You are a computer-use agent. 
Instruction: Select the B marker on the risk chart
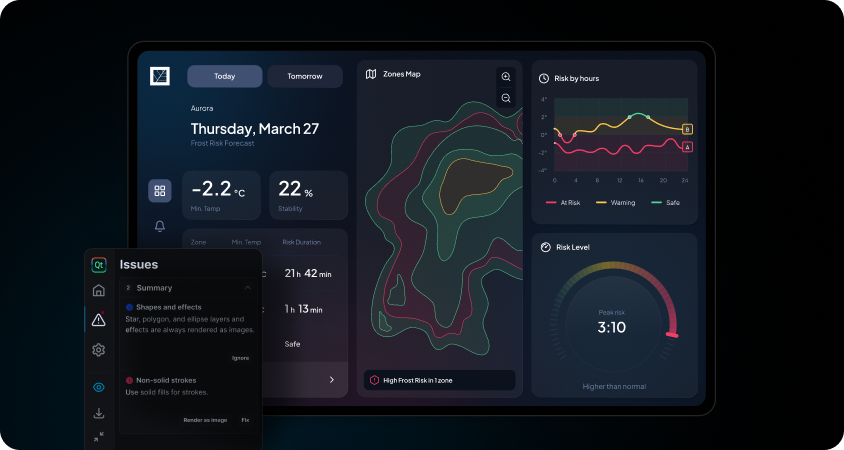click(x=687, y=129)
